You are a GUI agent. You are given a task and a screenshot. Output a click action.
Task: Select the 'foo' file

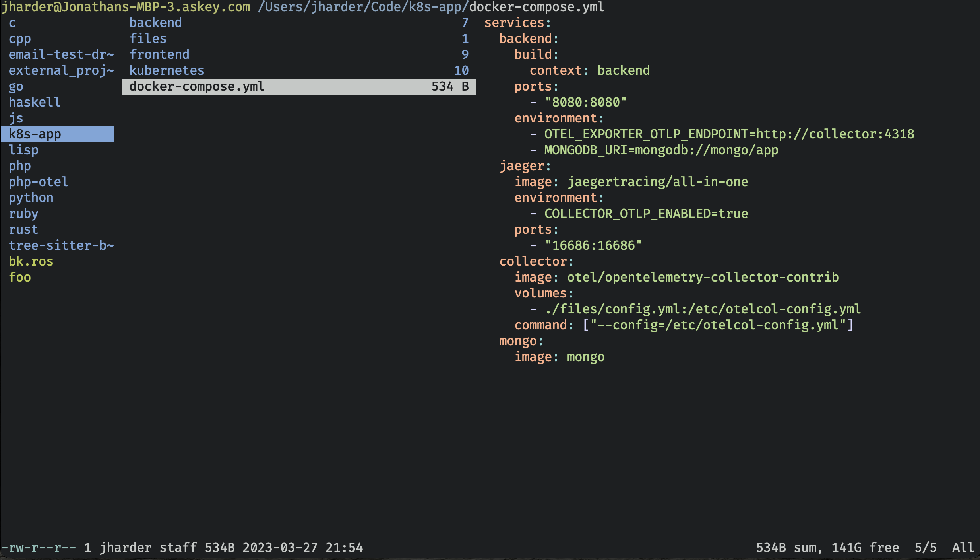click(20, 278)
